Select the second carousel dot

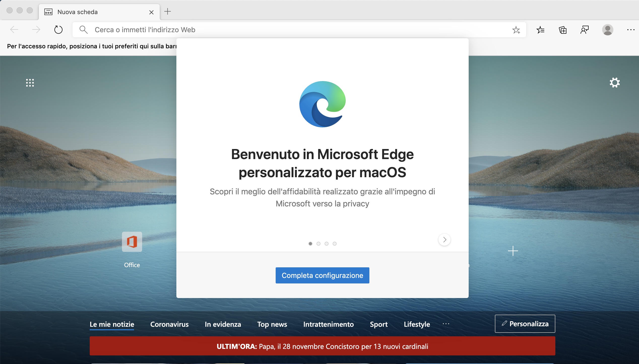[x=318, y=243]
